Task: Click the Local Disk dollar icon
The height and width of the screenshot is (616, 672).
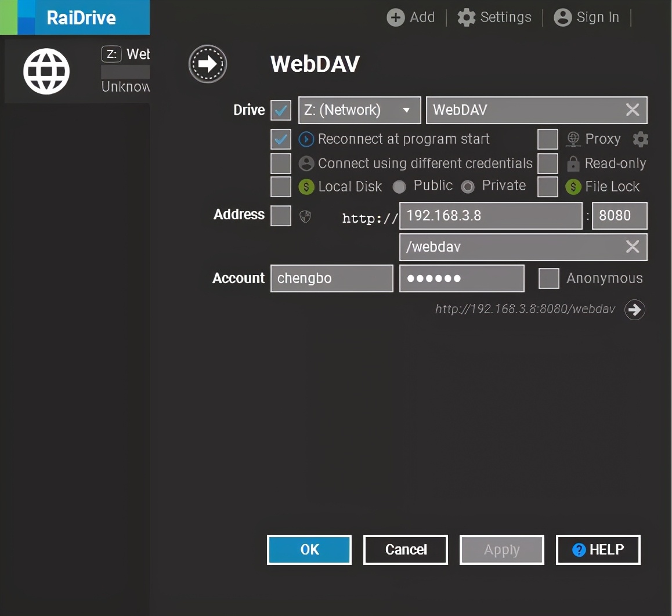Action: tap(306, 187)
